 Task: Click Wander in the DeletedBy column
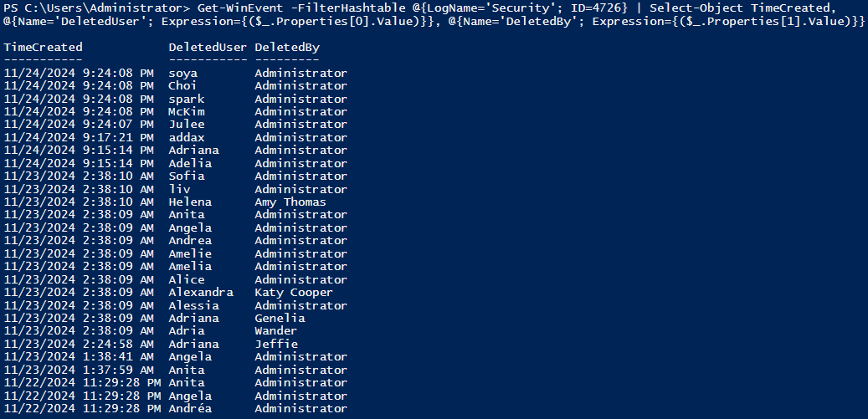[276, 331]
